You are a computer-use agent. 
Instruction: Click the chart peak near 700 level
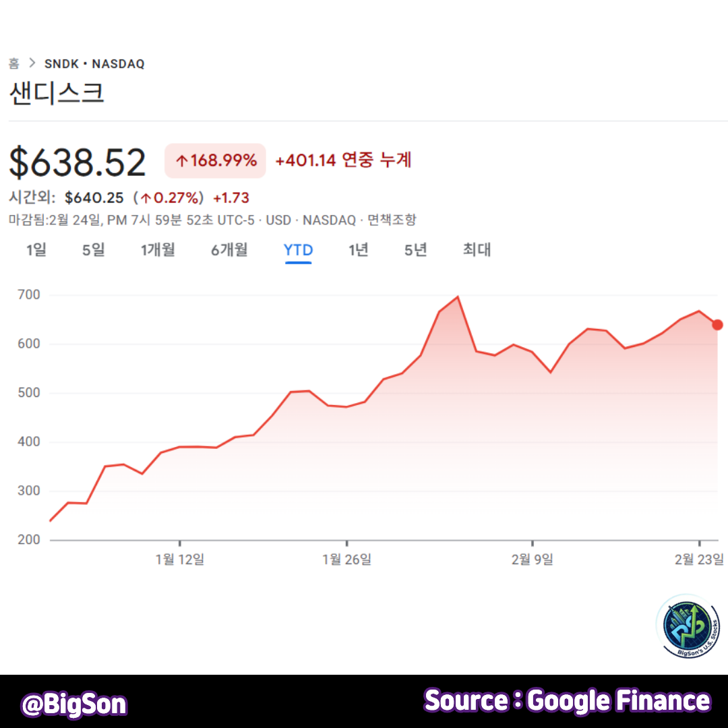coord(457,297)
